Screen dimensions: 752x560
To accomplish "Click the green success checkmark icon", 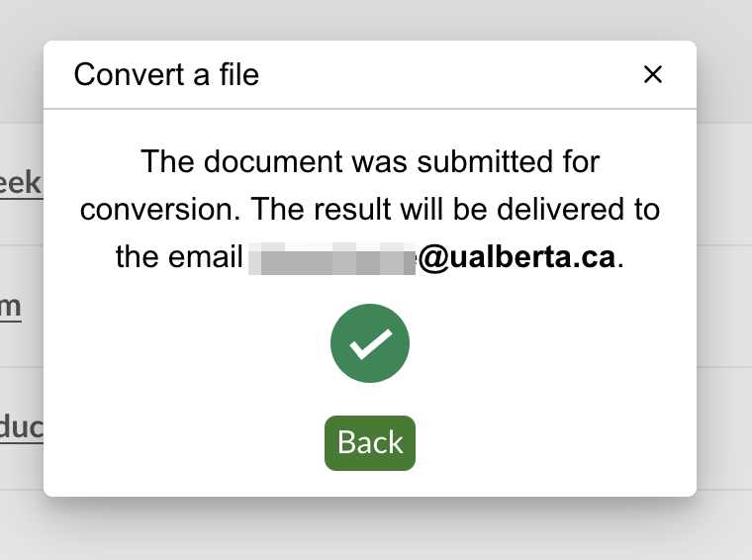I will pyautogui.click(x=370, y=343).
